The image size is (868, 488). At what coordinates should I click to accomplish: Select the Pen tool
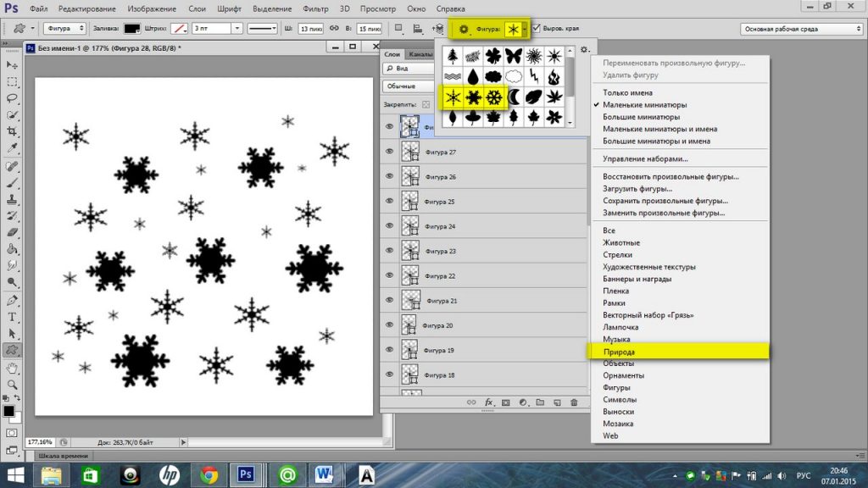point(12,301)
